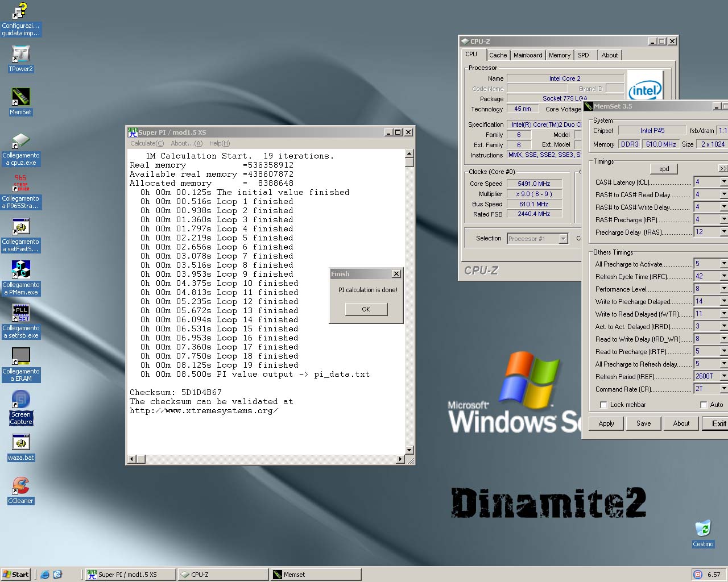The image size is (728, 582).
Task: Launch the Screen Capture desktop icon
Action: pyautogui.click(x=20, y=408)
